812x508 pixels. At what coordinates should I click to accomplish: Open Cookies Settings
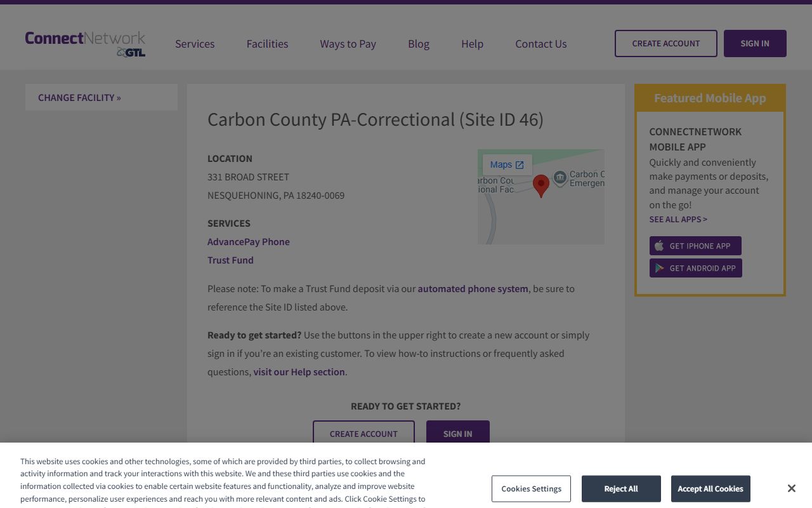tap(531, 488)
